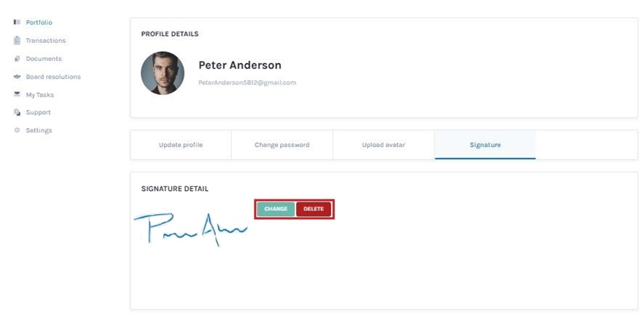This screenshot has height=315, width=644.
Task: Switch to the Change password tab
Action: (x=282, y=144)
